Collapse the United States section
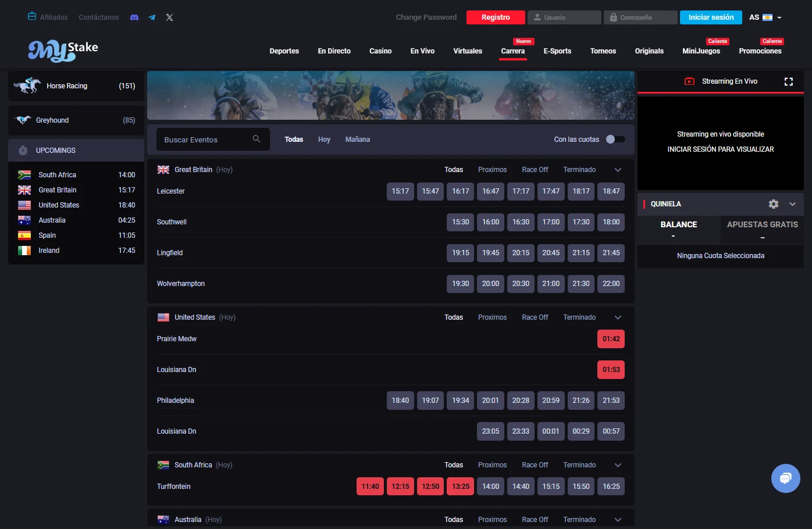 pyautogui.click(x=618, y=317)
